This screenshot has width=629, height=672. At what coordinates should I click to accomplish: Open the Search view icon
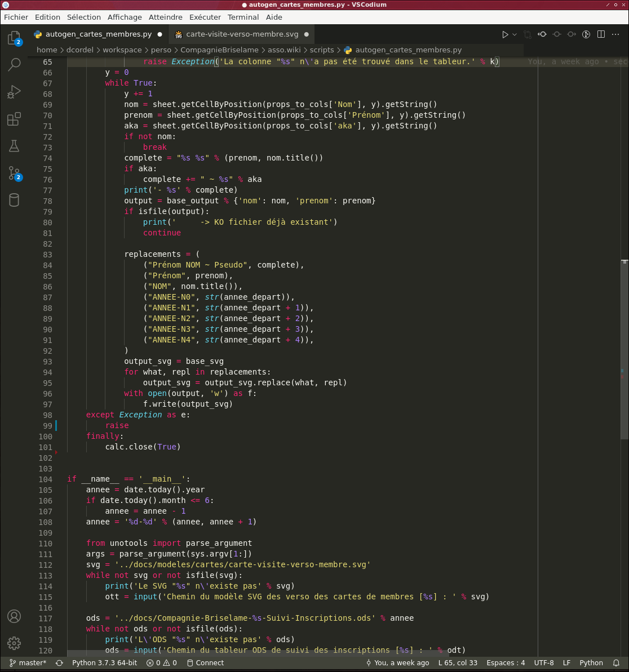coord(14,65)
